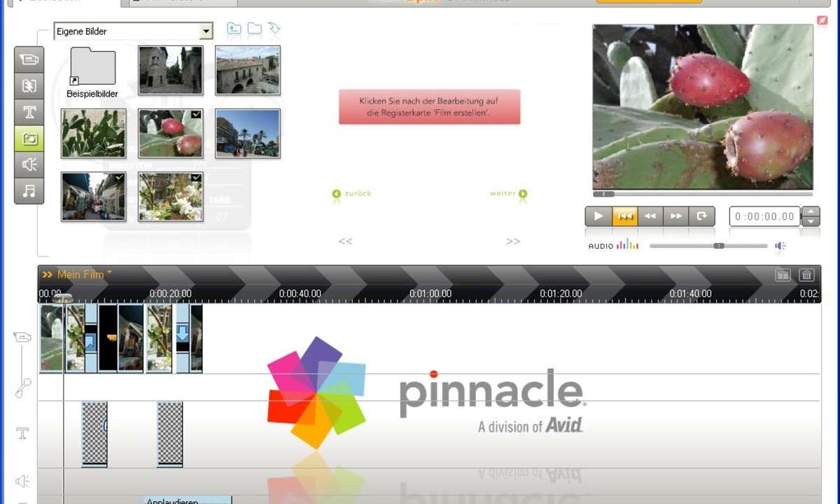
Task: Select the black clip on the video track
Action: point(108,337)
